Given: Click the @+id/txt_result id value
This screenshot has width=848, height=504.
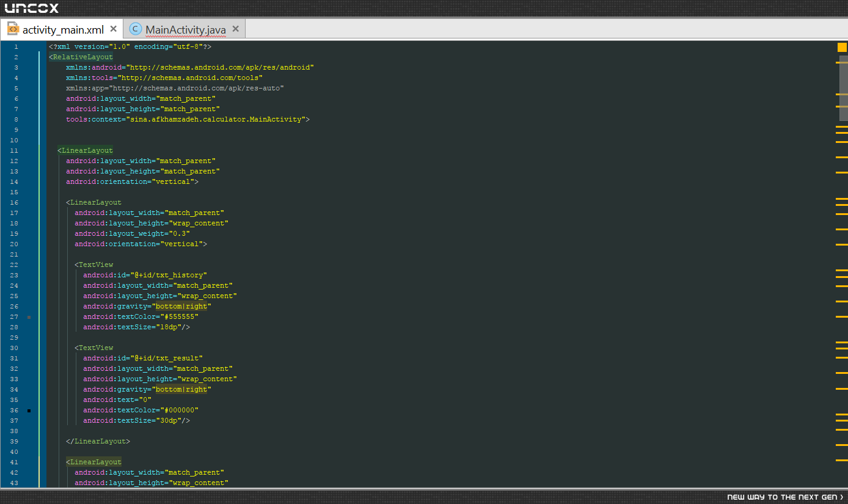Looking at the screenshot, I should (166, 358).
